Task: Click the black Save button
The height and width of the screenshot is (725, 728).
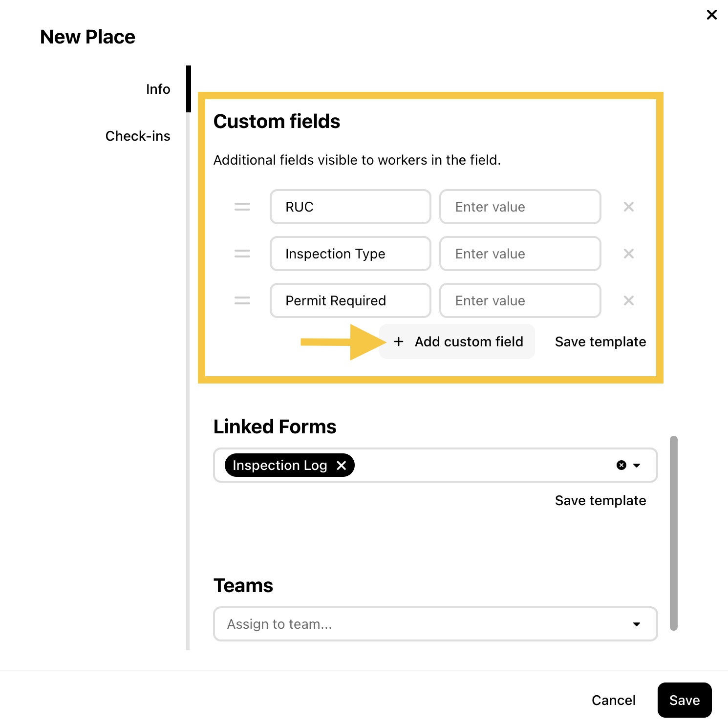Action: [685, 700]
